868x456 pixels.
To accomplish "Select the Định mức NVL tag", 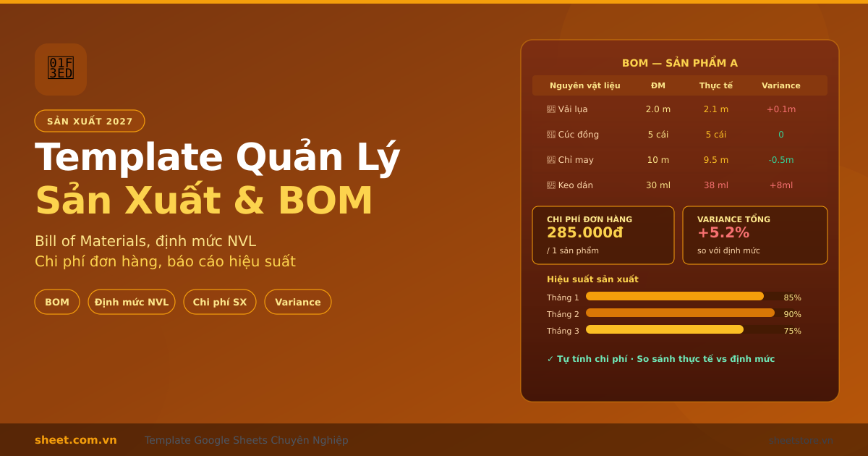I will 132,302.
